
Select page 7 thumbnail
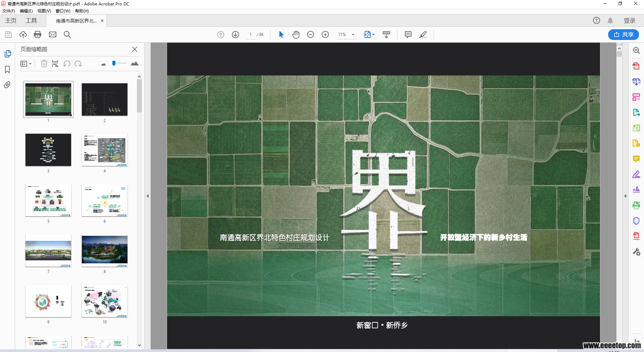coord(48,251)
